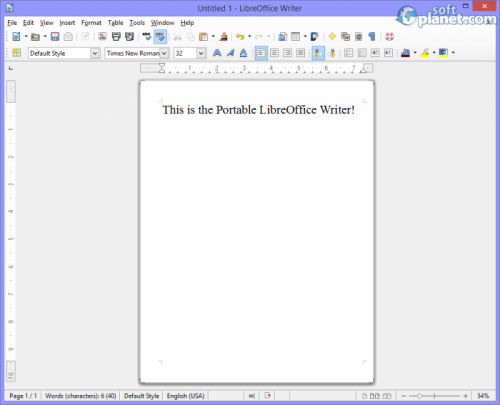
Task: Expand the Font Color dropdown arrow
Action: [415, 53]
